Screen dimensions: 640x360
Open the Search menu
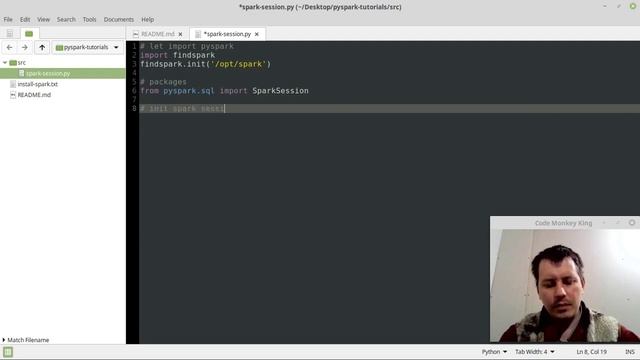tap(66, 20)
